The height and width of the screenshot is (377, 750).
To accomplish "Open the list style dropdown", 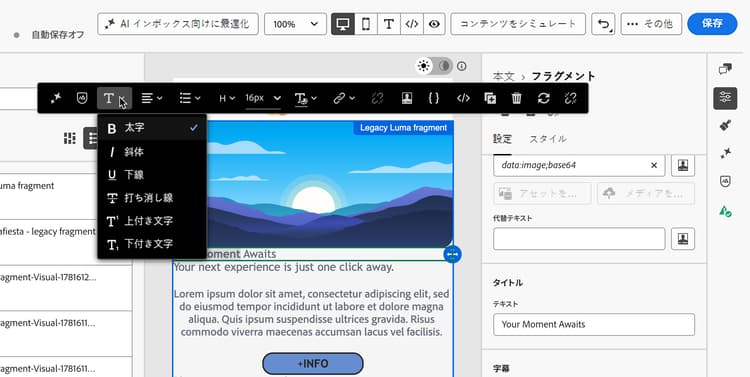I will coord(189,98).
